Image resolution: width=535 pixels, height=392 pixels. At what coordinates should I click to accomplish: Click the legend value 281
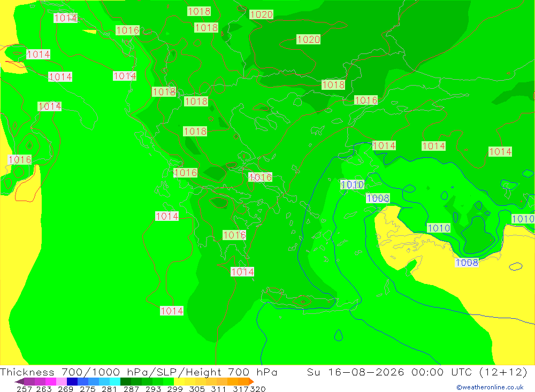[109, 389]
